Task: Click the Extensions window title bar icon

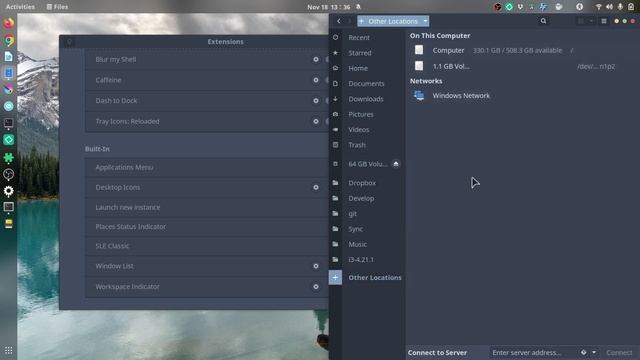Action: coord(69,42)
